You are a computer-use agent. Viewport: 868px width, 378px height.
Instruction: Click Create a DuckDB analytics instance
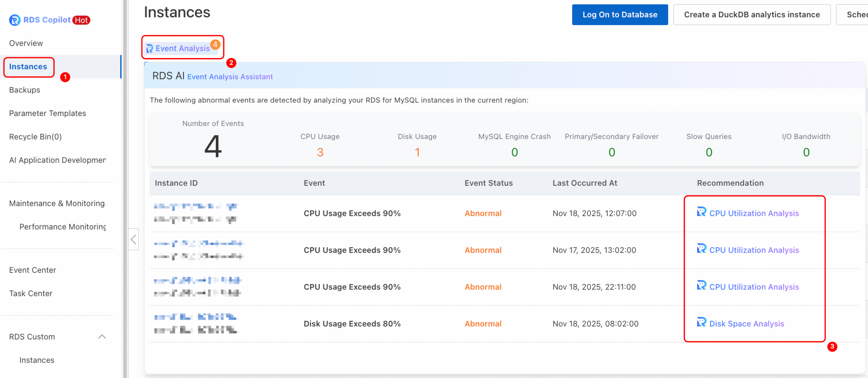pos(751,15)
